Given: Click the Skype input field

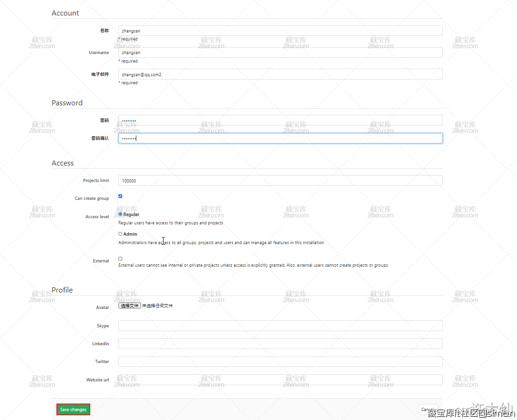Looking at the screenshot, I should (280, 326).
